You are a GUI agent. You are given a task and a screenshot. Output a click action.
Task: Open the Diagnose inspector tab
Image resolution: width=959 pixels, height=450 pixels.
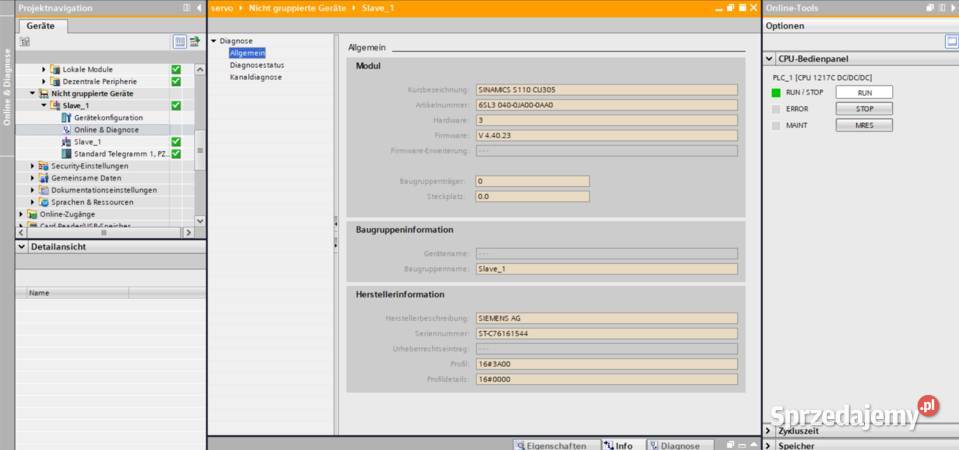point(679,445)
